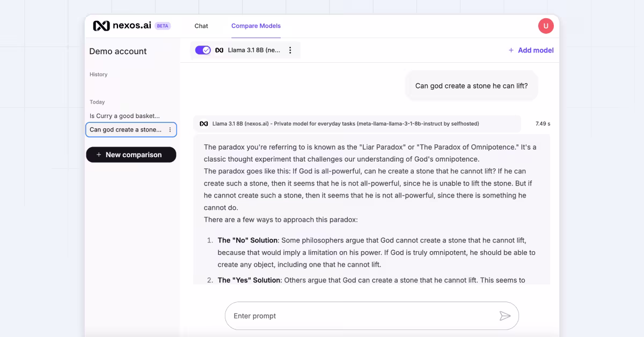644x337 pixels.
Task: Click the Llama 3.1 8B model name label
Action: click(x=254, y=50)
